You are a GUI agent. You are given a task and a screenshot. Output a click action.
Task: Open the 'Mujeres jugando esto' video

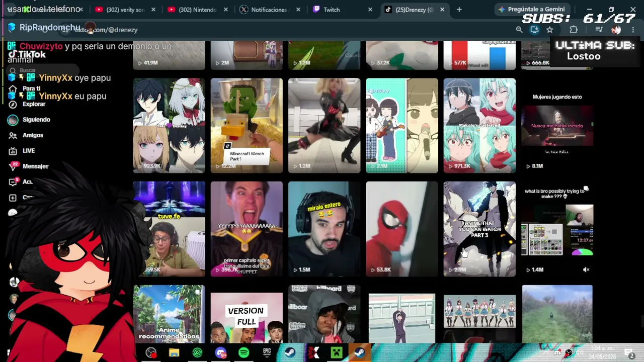coord(557,125)
